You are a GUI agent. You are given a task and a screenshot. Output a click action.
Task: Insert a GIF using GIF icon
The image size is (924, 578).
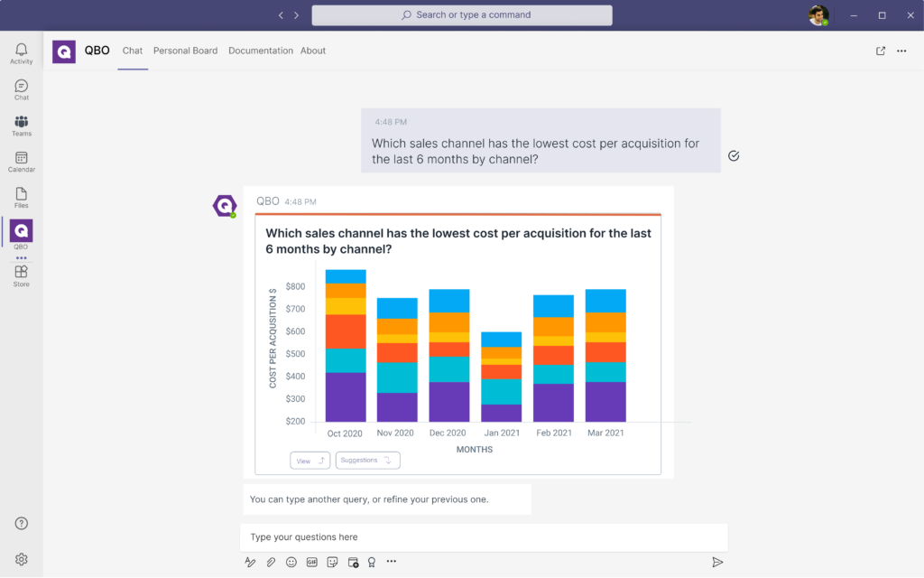pyautogui.click(x=312, y=562)
